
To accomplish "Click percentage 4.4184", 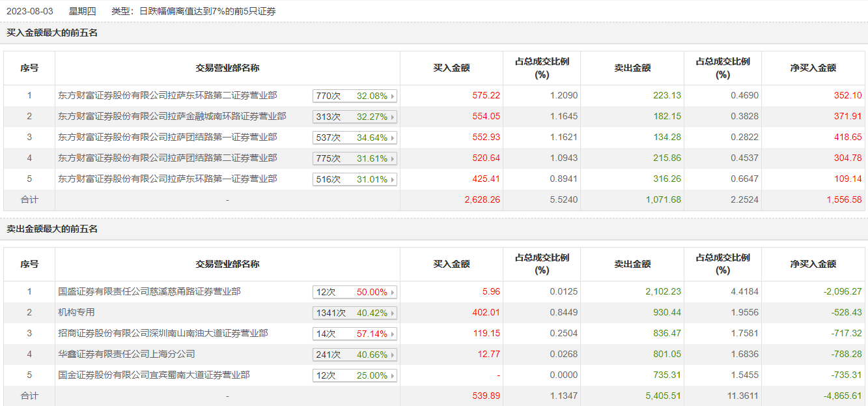I will 744,291.
